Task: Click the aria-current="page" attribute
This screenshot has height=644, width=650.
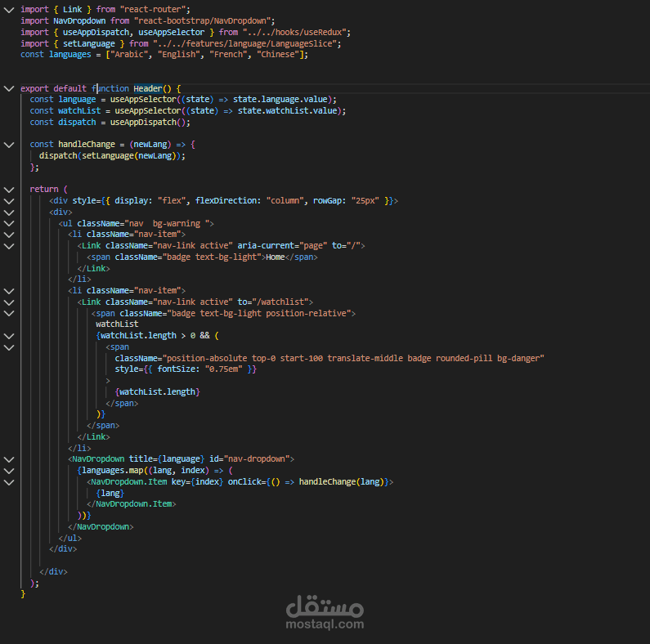Action: pyautogui.click(x=282, y=246)
